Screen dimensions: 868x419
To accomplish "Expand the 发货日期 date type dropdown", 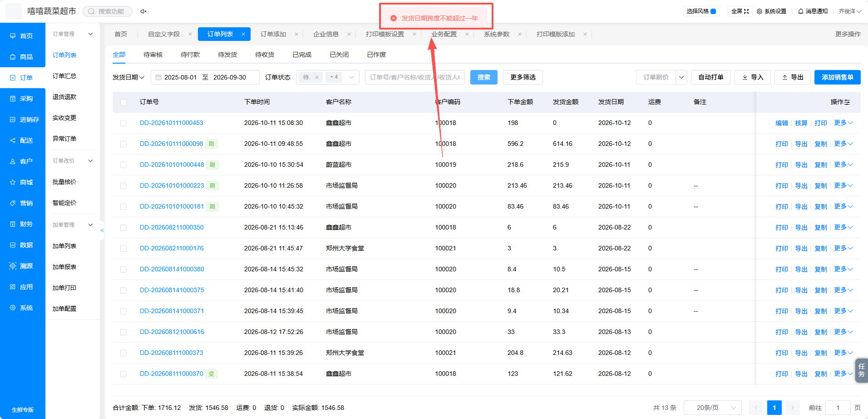I will pos(128,77).
